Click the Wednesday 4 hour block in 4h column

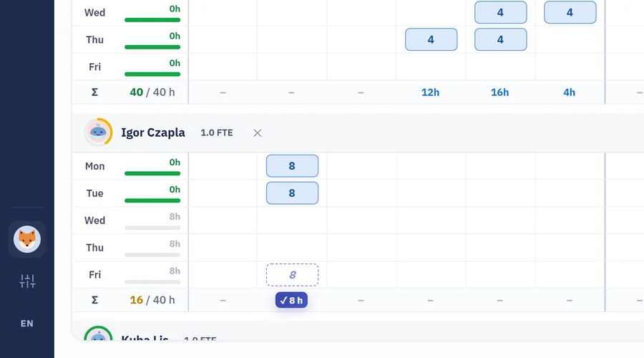[x=570, y=12]
